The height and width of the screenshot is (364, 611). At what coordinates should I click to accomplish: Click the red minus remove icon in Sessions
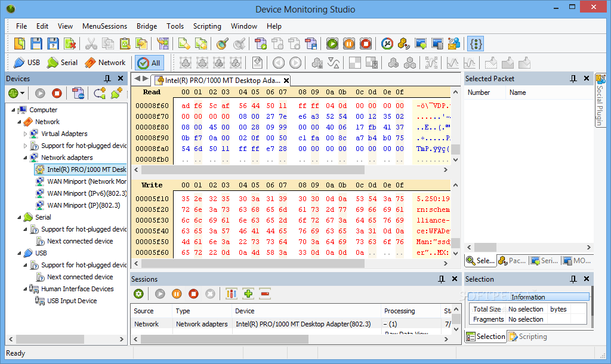[265, 294]
